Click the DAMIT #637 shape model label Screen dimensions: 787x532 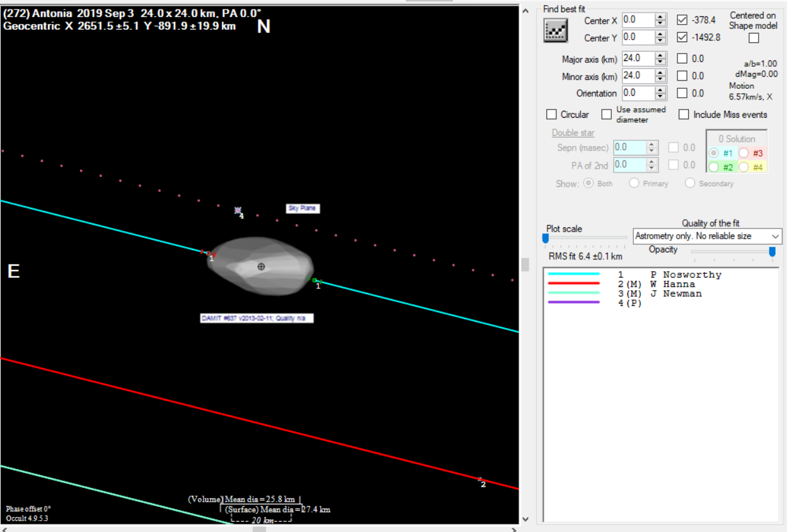click(256, 319)
